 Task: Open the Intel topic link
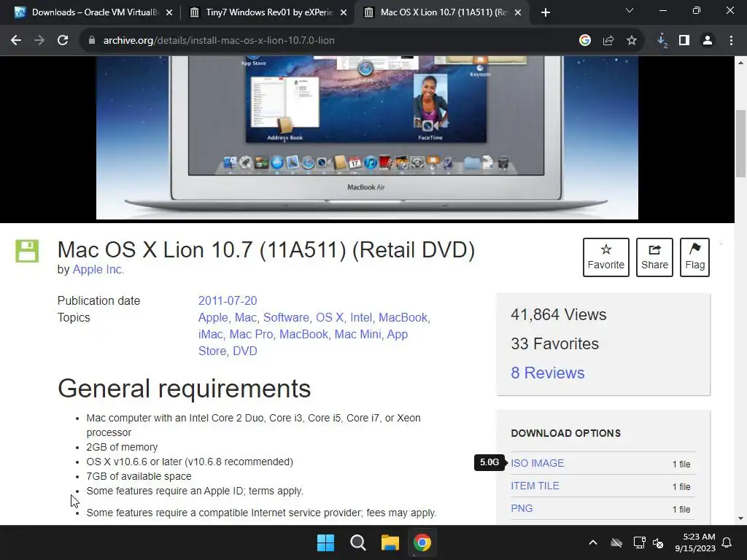pyautogui.click(x=360, y=318)
